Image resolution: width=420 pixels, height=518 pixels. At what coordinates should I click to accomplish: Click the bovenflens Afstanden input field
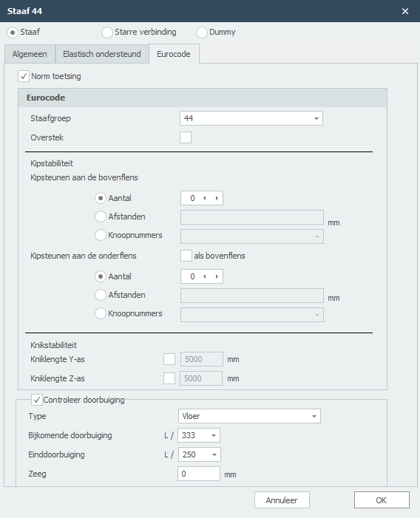[x=252, y=217]
